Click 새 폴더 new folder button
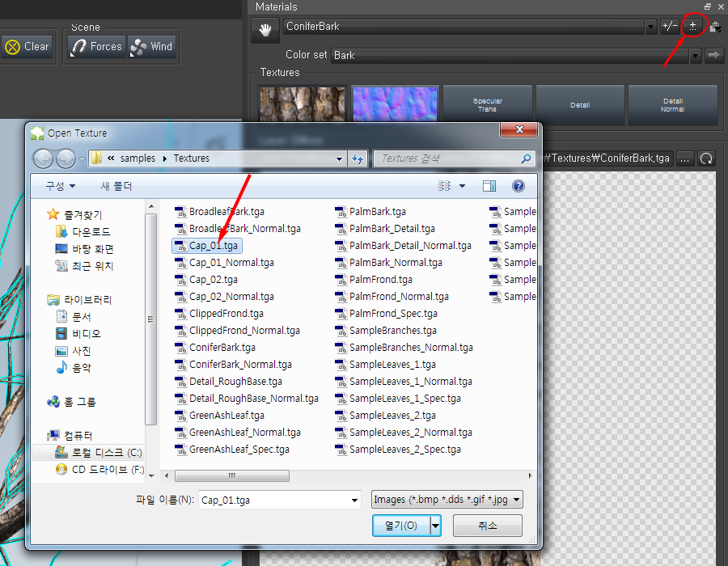728x566 pixels. [116, 187]
